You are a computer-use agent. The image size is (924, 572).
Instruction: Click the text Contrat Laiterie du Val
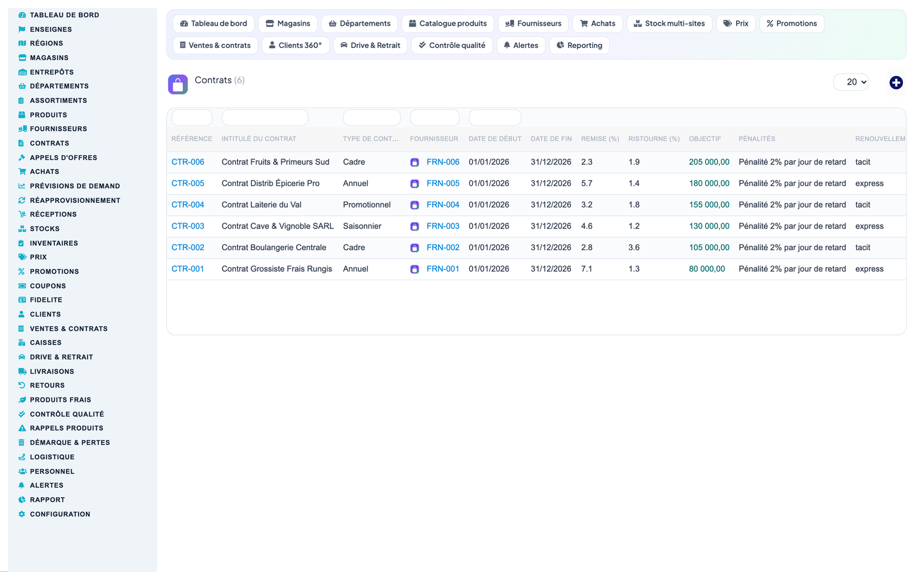262,205
